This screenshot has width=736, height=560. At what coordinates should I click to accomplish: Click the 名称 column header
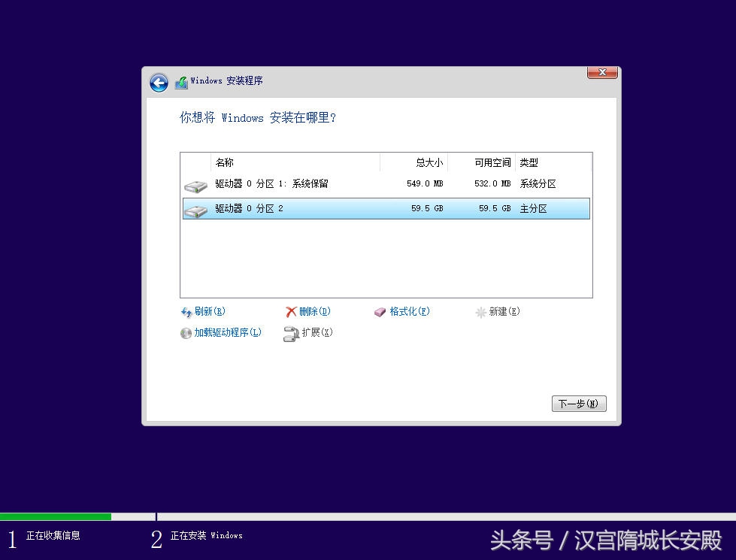pyautogui.click(x=295, y=162)
